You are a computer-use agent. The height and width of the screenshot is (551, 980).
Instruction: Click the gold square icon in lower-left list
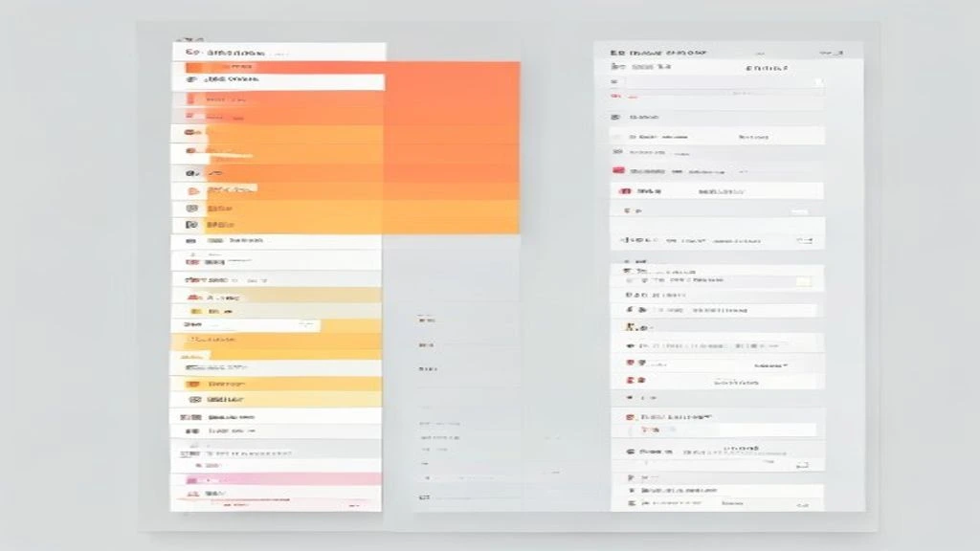click(195, 311)
